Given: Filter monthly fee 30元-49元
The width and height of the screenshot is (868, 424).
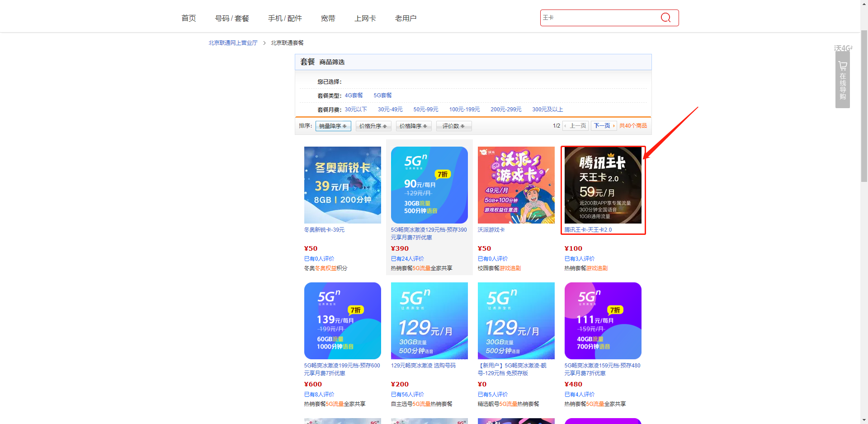Looking at the screenshot, I should point(390,110).
